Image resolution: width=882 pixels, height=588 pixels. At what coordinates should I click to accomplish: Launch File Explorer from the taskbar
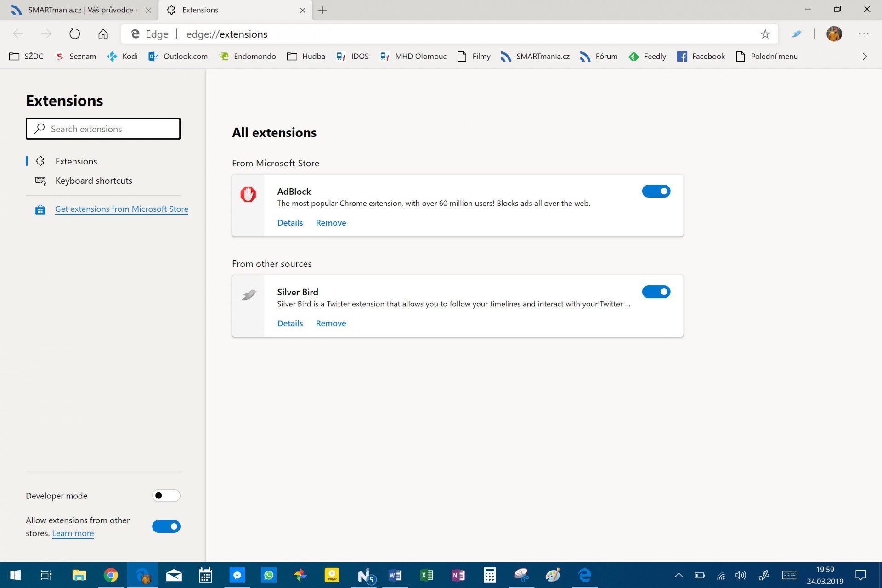coord(79,575)
